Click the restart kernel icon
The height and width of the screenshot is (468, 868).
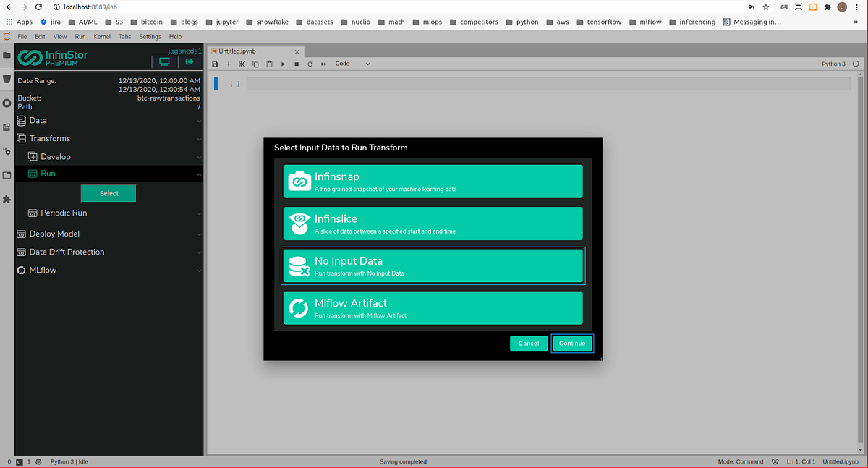click(310, 64)
